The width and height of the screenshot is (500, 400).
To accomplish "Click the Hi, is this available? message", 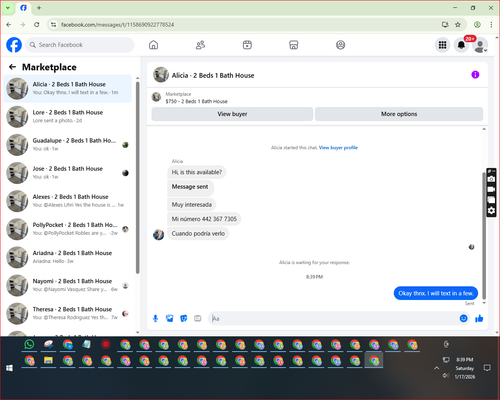I will click(x=196, y=172).
